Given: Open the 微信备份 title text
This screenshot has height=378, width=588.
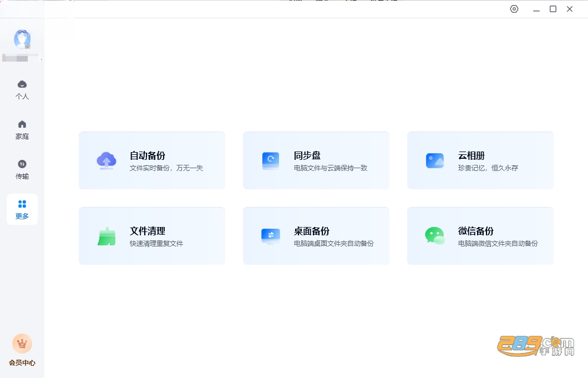Looking at the screenshot, I should (x=476, y=231).
